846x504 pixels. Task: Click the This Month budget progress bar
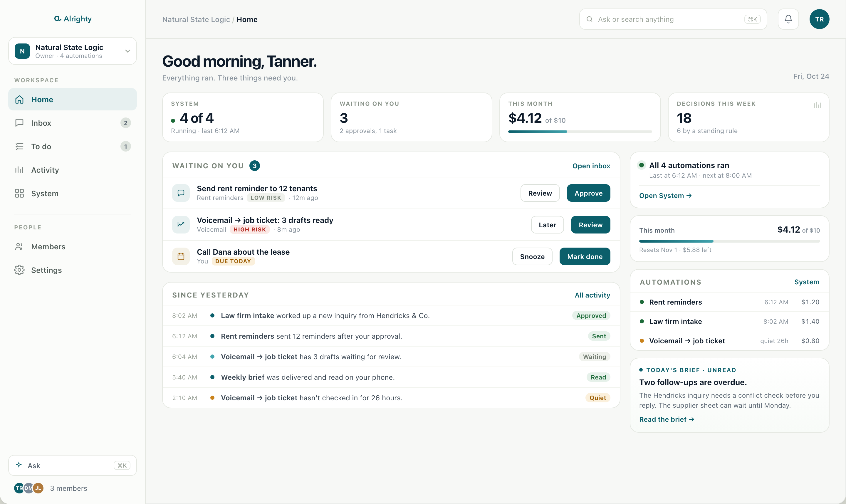pos(580,132)
